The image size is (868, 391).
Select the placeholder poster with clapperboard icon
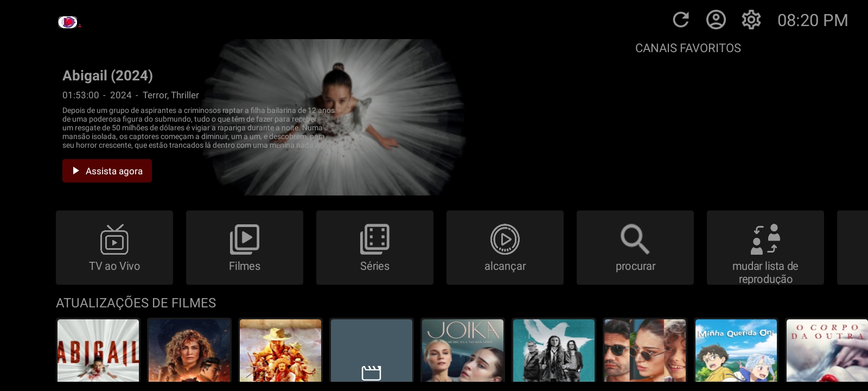[372, 350]
